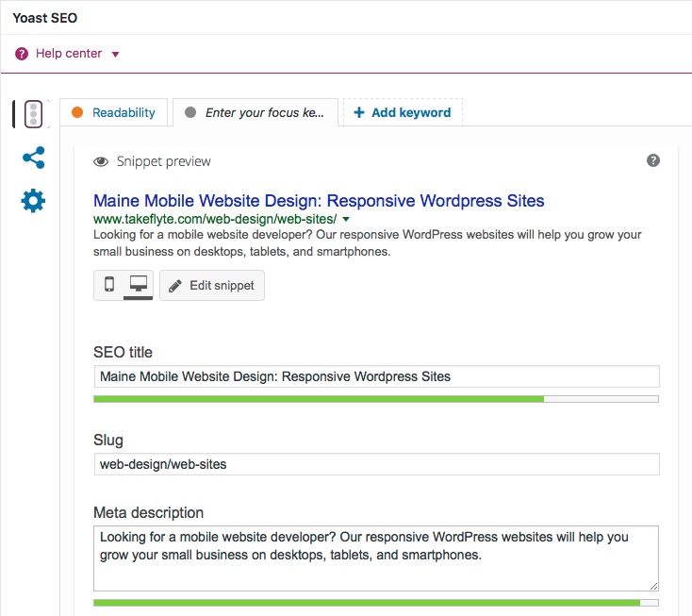Click the Yoast SEO panel heading
This screenshot has width=692, height=616.
[45, 18]
